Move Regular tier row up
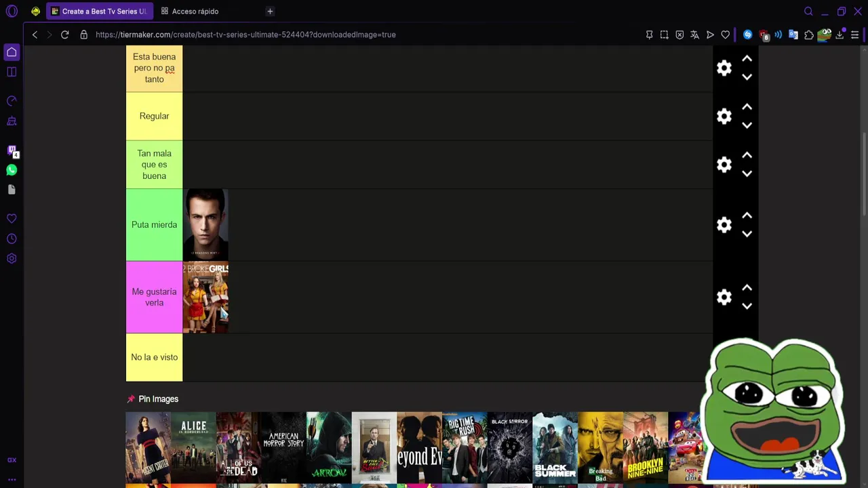 click(747, 107)
